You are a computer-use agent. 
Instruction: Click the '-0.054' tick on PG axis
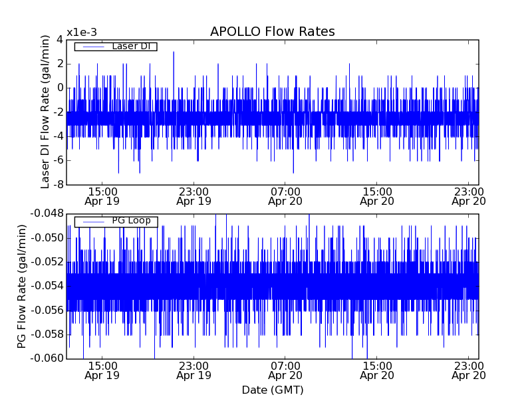click(47, 286)
